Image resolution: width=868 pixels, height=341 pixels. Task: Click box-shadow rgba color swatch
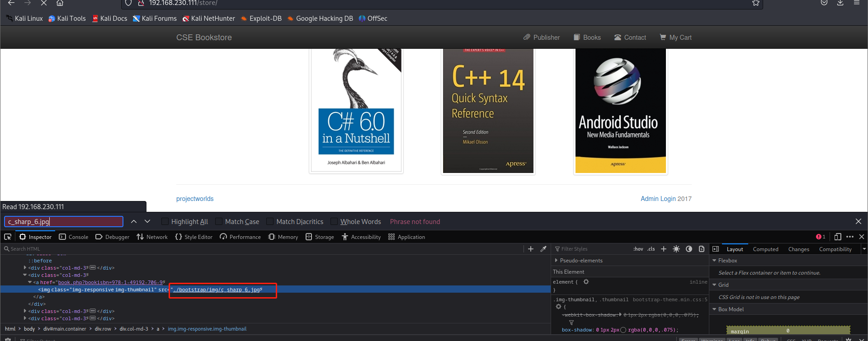click(623, 330)
